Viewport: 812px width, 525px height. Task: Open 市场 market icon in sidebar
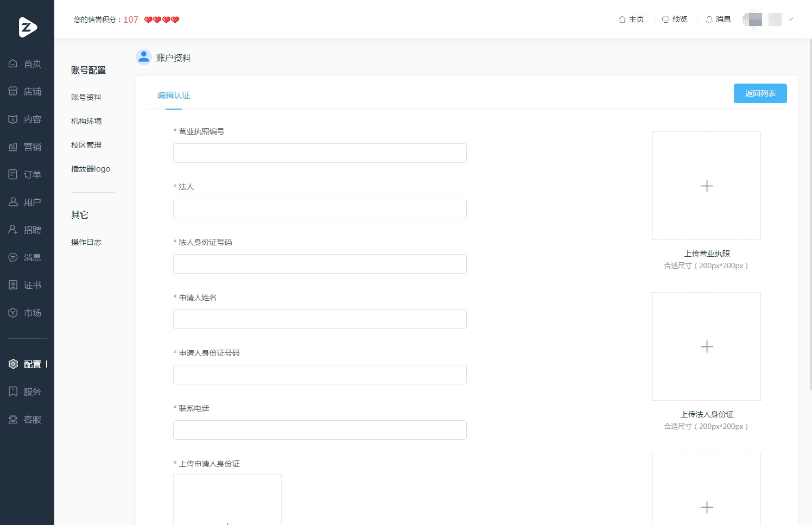[13, 313]
